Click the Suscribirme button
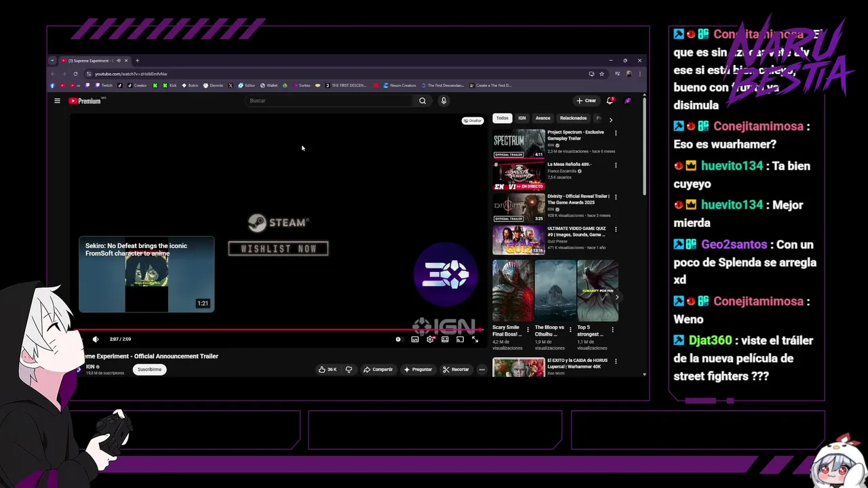Image resolution: width=868 pixels, height=488 pixels. click(x=150, y=369)
